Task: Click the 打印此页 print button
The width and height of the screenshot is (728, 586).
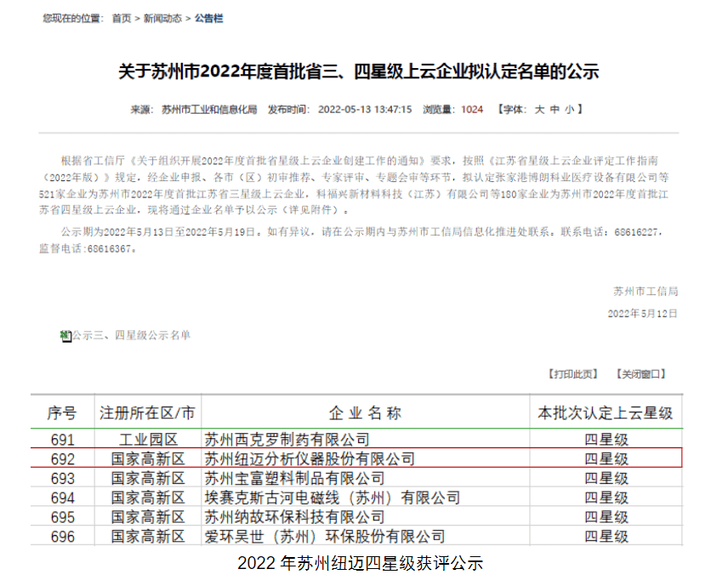Action: [573, 374]
